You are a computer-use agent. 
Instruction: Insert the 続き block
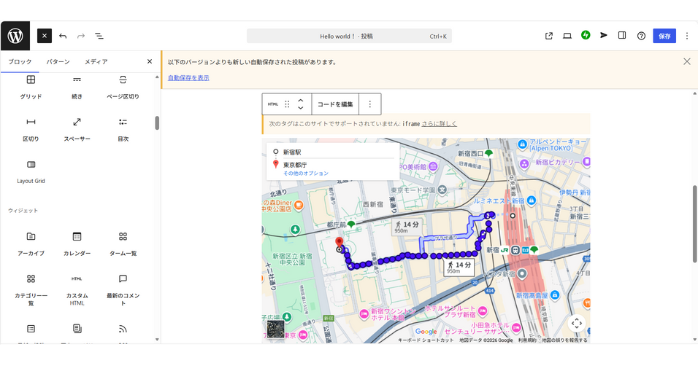(77, 87)
